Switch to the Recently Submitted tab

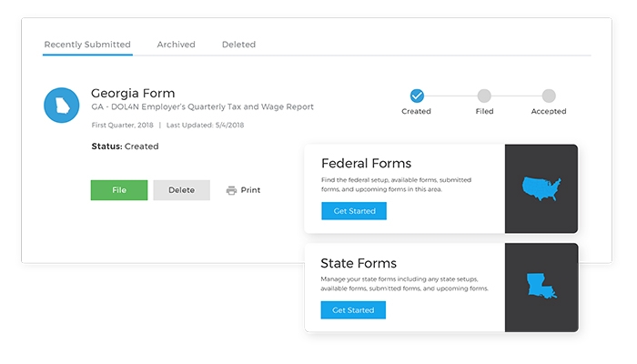[x=87, y=44]
